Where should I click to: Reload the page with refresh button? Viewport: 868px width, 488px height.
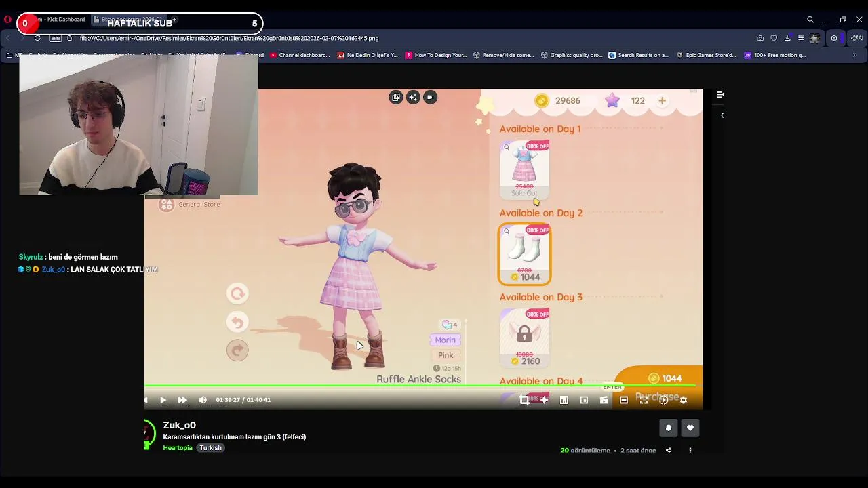point(37,38)
